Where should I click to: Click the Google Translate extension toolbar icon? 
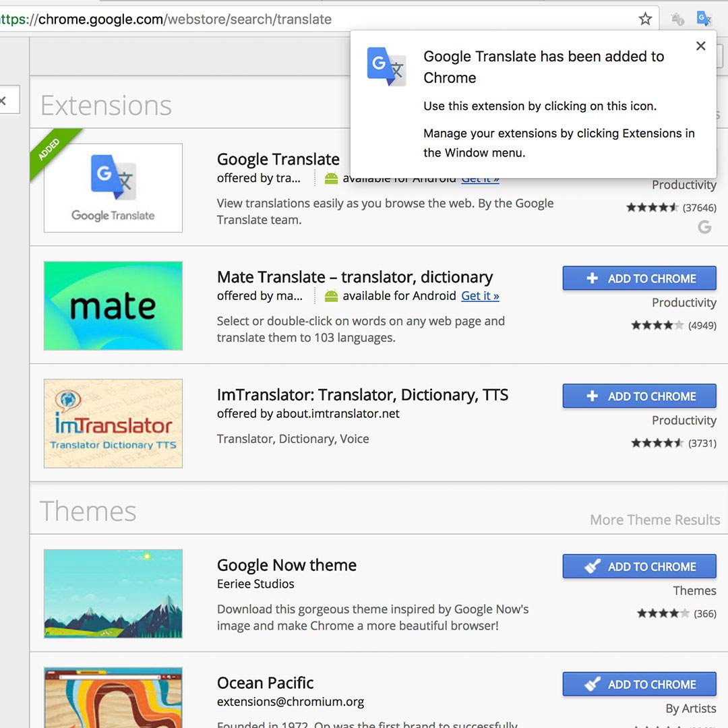[704, 19]
